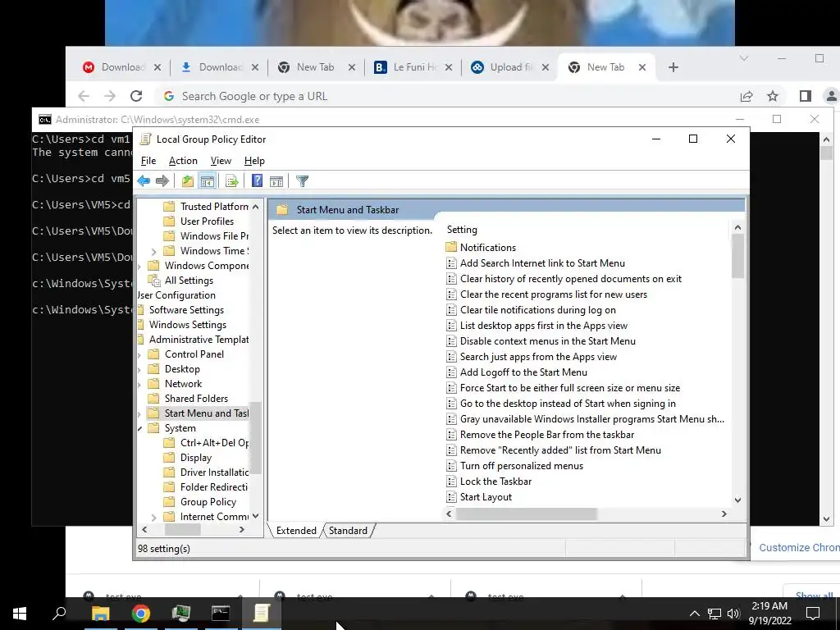Switch to Chrome from taskbar
840x630 pixels.
click(x=140, y=614)
